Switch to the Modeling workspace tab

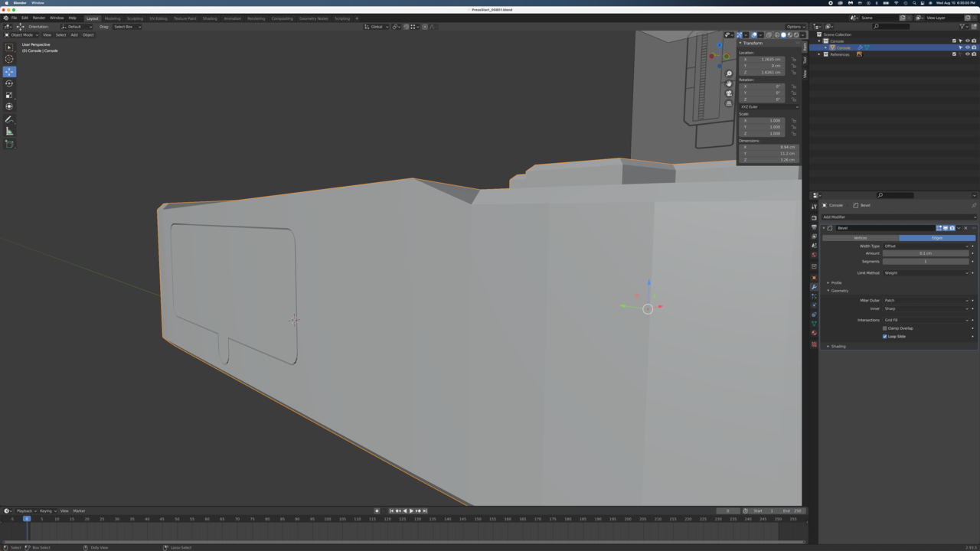(113, 18)
